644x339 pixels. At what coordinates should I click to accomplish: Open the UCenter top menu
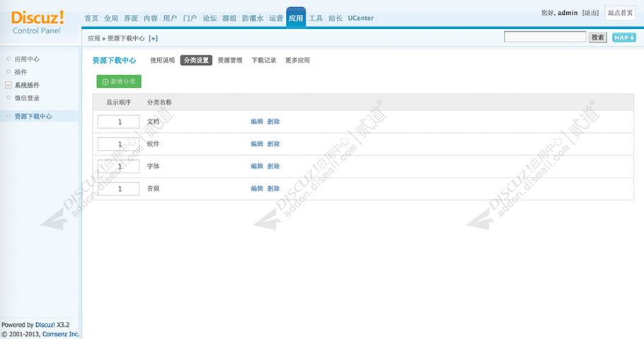[x=361, y=18]
